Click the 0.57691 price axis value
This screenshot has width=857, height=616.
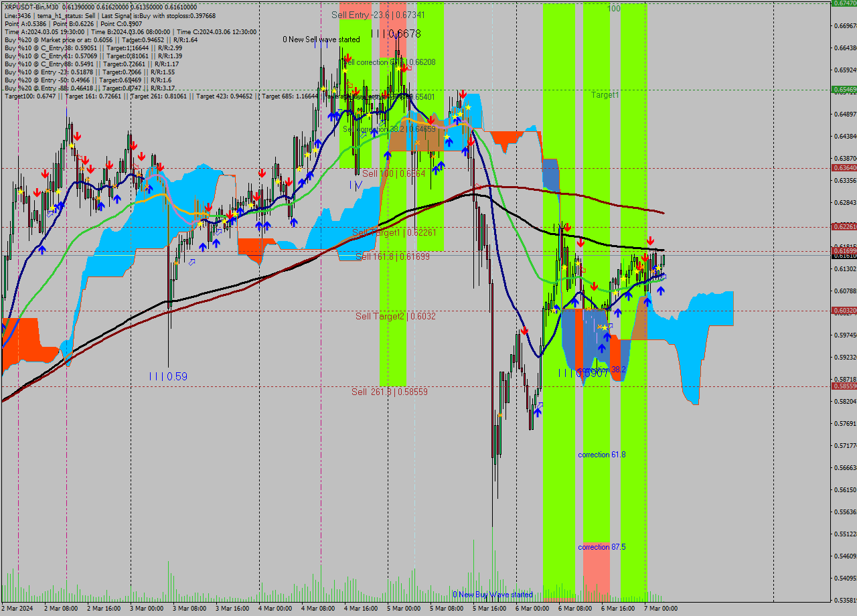(844, 423)
